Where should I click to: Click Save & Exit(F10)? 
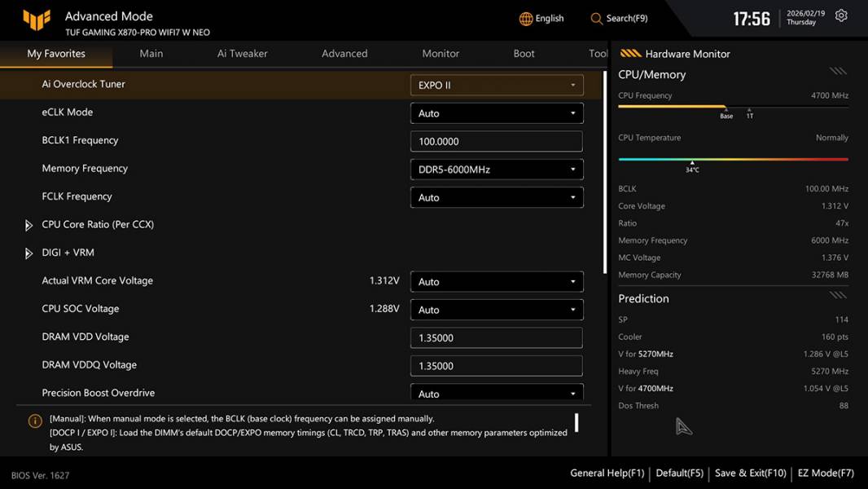coord(750,473)
